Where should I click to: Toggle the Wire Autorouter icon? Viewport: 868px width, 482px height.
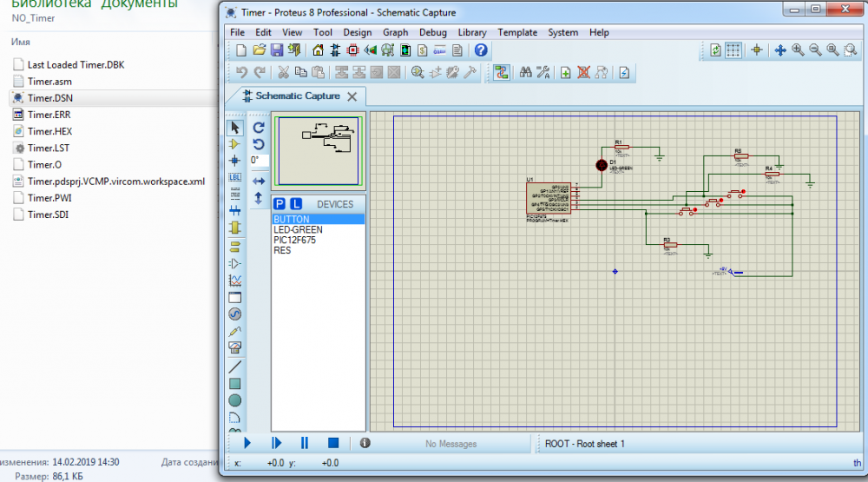pos(502,73)
